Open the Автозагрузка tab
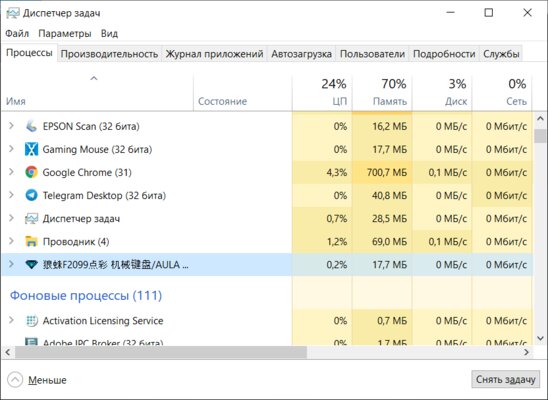The image size is (548, 400). (301, 54)
